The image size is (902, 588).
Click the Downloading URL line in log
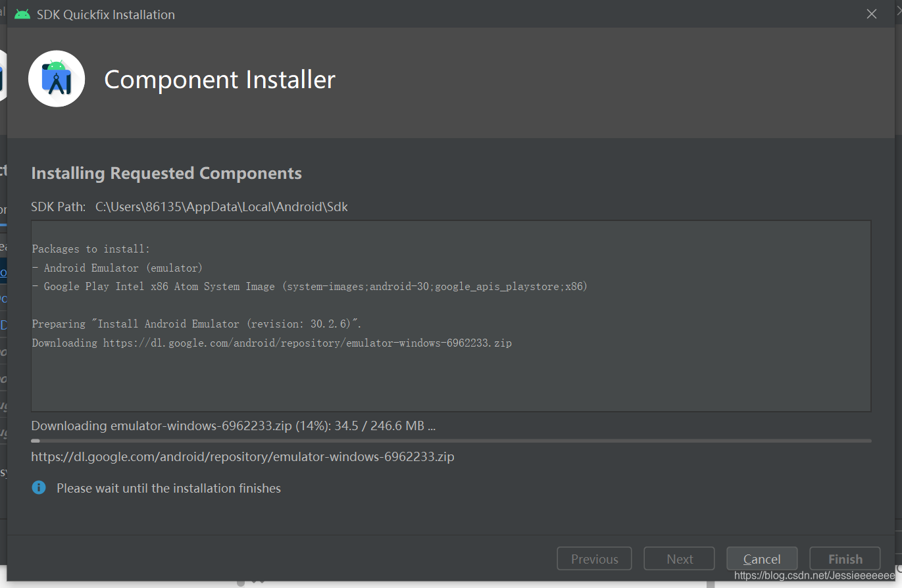tap(272, 343)
